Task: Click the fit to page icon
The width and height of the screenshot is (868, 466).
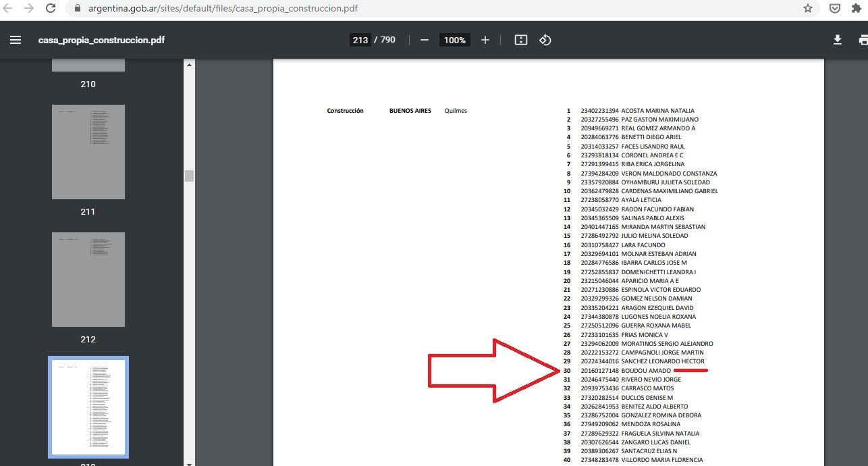Action: (x=520, y=40)
